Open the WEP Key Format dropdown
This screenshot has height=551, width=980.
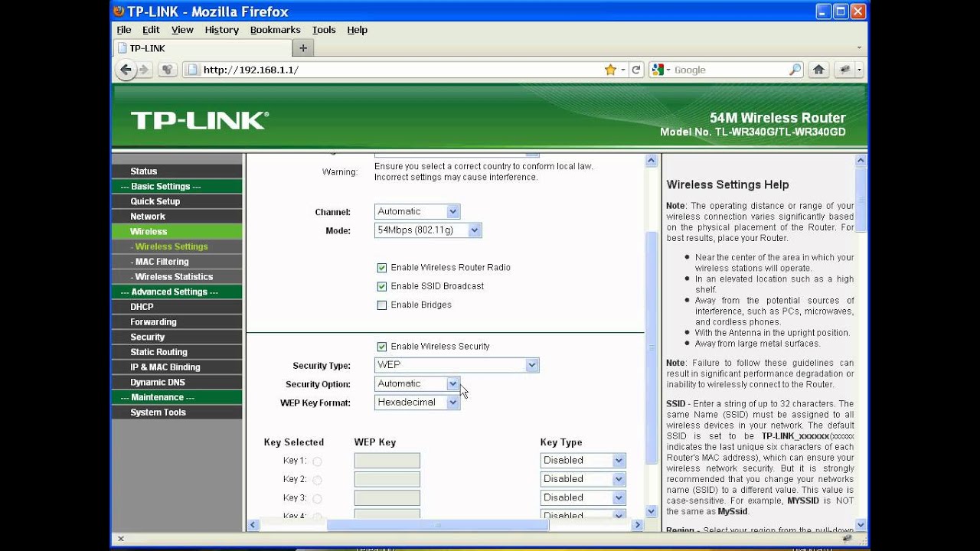(x=417, y=402)
